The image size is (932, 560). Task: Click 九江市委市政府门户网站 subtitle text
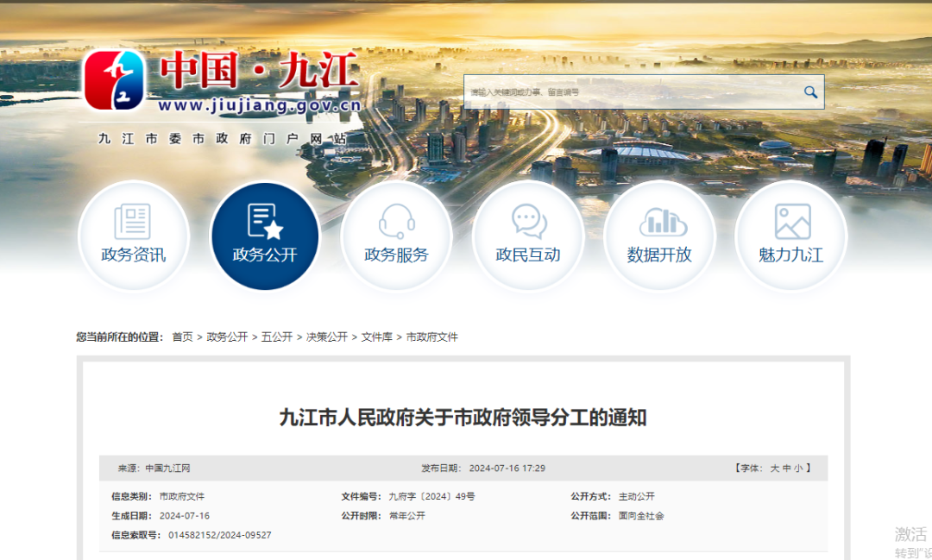tap(223, 139)
